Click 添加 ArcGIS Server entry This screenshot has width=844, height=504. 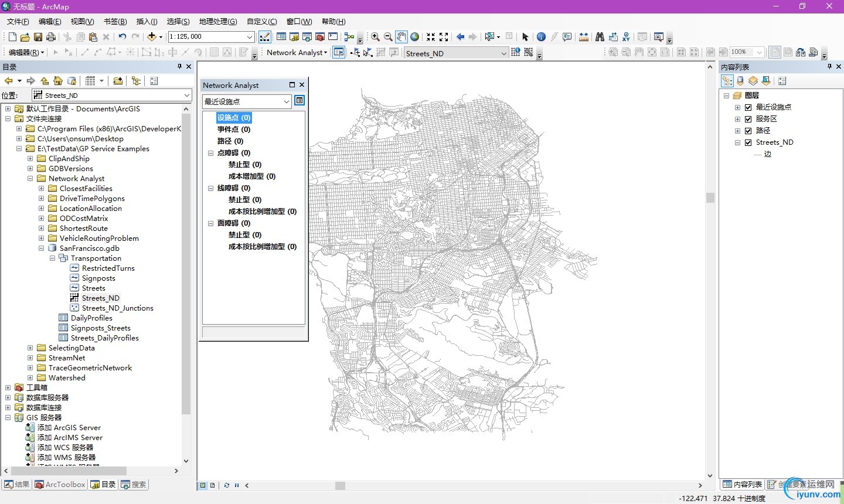(x=69, y=428)
